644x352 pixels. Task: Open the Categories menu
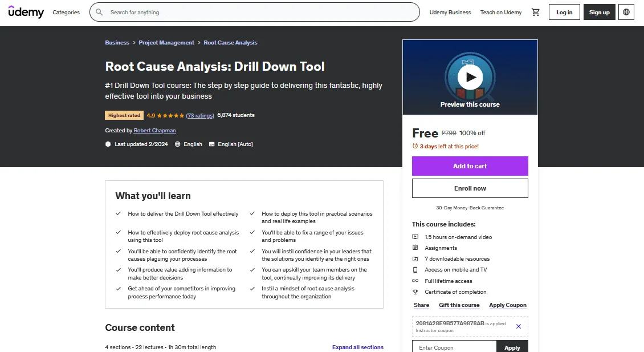point(66,13)
